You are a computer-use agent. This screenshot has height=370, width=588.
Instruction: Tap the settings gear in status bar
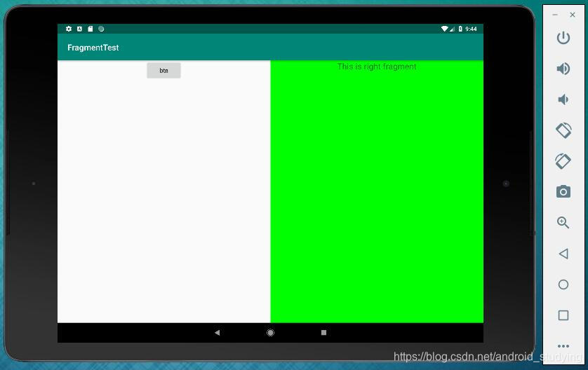click(69, 29)
